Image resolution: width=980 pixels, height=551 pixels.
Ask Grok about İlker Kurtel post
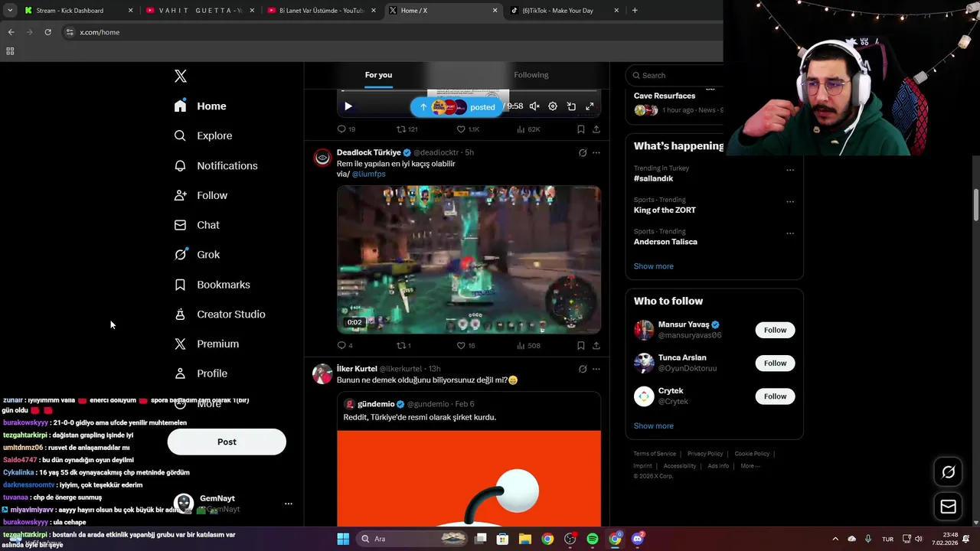tap(583, 369)
